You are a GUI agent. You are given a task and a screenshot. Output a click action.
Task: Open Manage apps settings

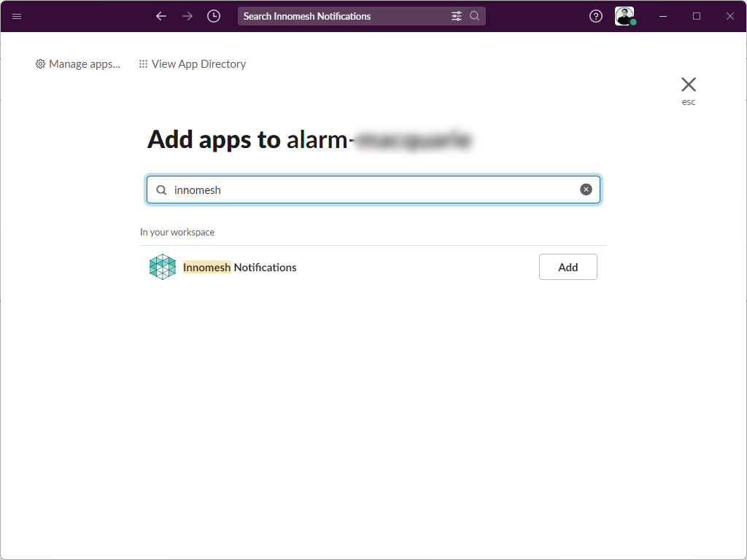[78, 64]
